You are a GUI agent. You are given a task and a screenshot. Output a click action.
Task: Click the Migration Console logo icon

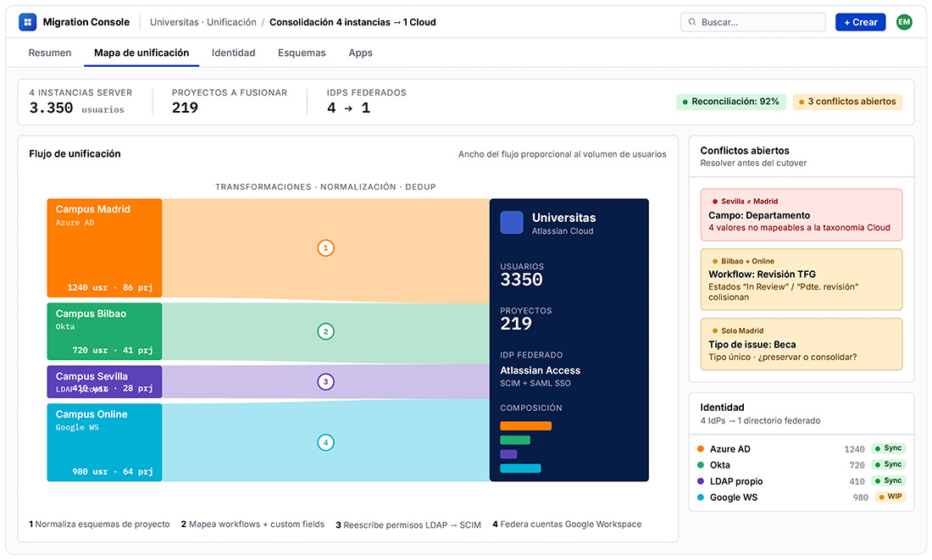27,22
